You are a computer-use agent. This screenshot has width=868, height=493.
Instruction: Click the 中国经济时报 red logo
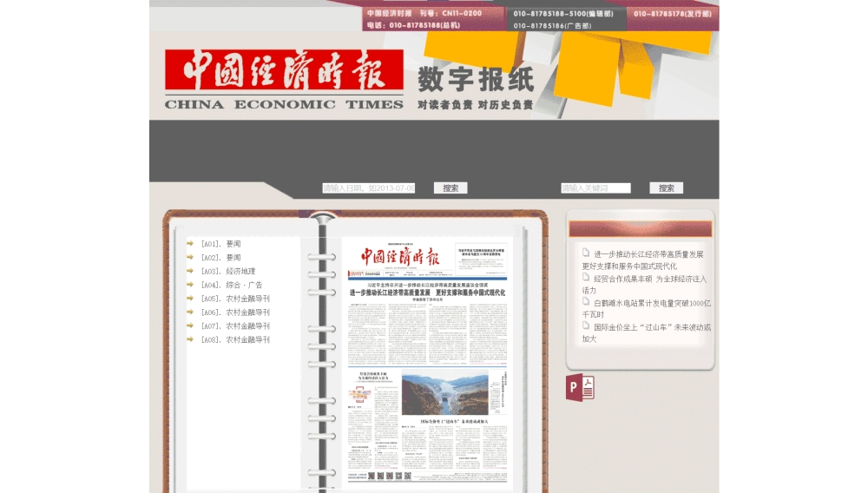tap(284, 70)
